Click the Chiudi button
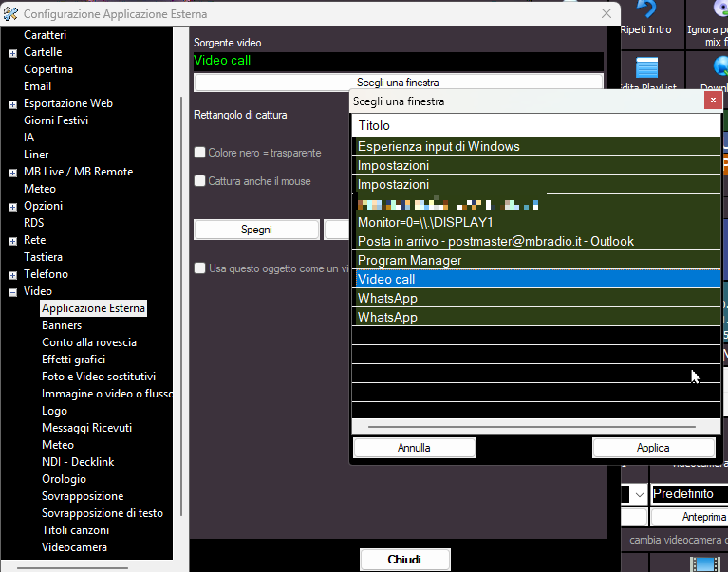Viewport: 728px width, 572px height. pos(404,560)
